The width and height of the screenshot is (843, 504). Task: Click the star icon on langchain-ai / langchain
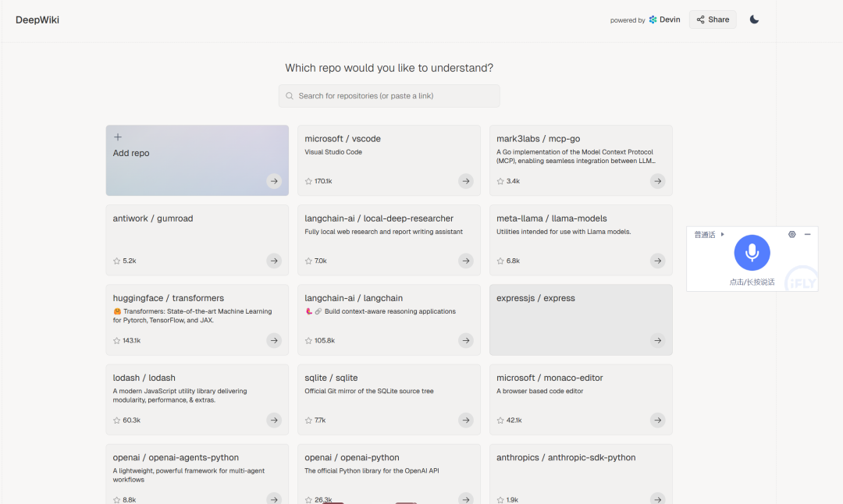pos(308,340)
